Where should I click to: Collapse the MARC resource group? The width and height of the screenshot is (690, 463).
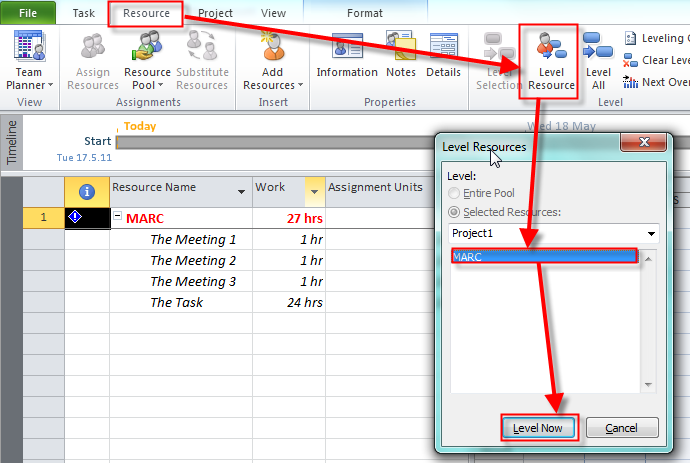[117, 218]
